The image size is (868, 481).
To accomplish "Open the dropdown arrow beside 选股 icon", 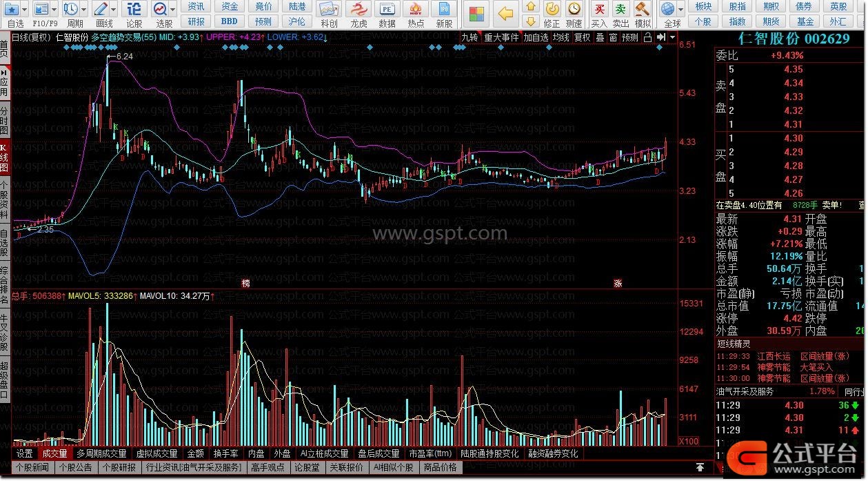I will 174,9.
